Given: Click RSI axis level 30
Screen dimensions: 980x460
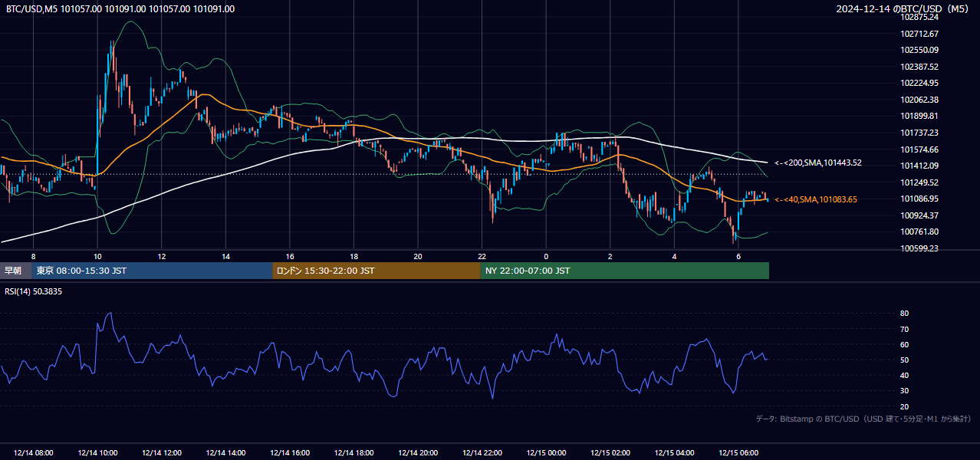Looking at the screenshot, I should [x=905, y=391].
